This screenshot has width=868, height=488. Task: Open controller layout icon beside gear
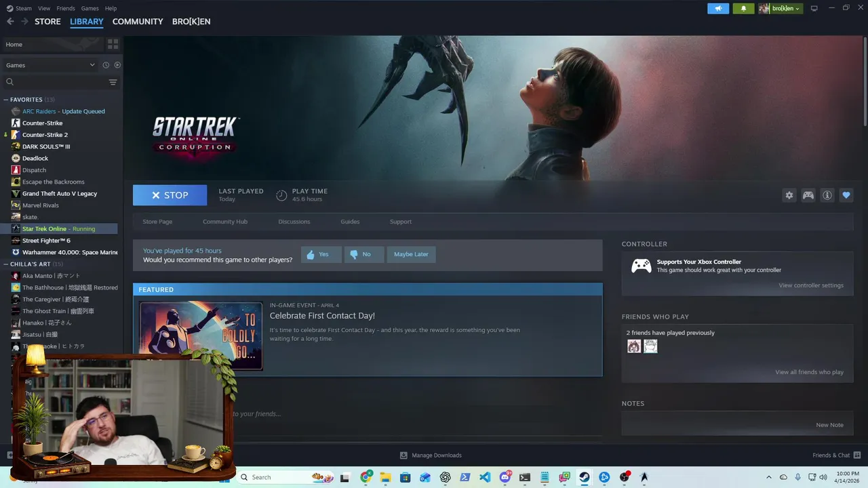tap(808, 195)
